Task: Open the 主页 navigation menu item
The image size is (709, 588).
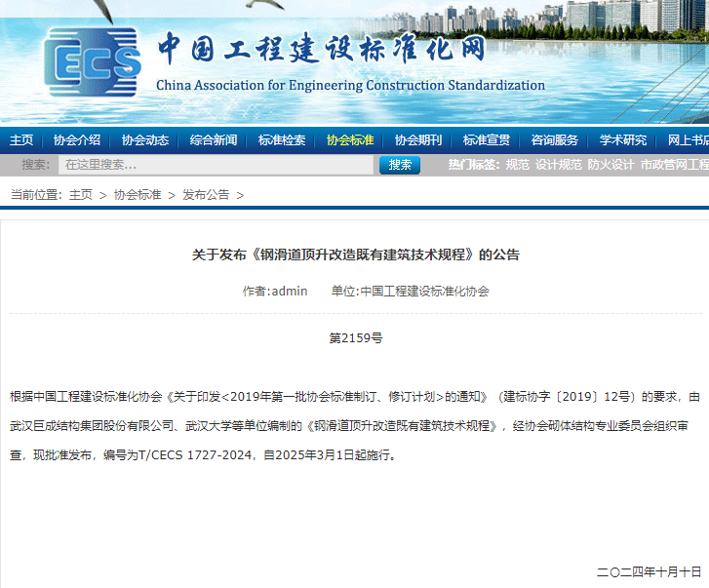Action: [21, 140]
